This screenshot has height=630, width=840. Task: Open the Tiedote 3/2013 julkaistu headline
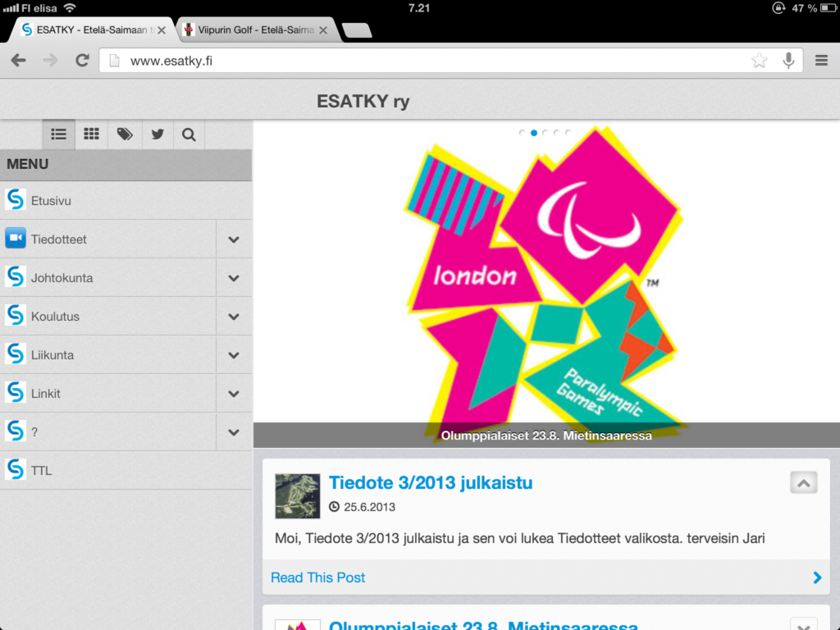[431, 482]
